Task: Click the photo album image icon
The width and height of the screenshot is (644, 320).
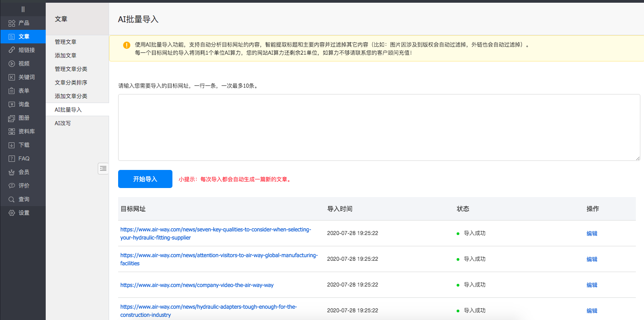Action: pos(12,118)
